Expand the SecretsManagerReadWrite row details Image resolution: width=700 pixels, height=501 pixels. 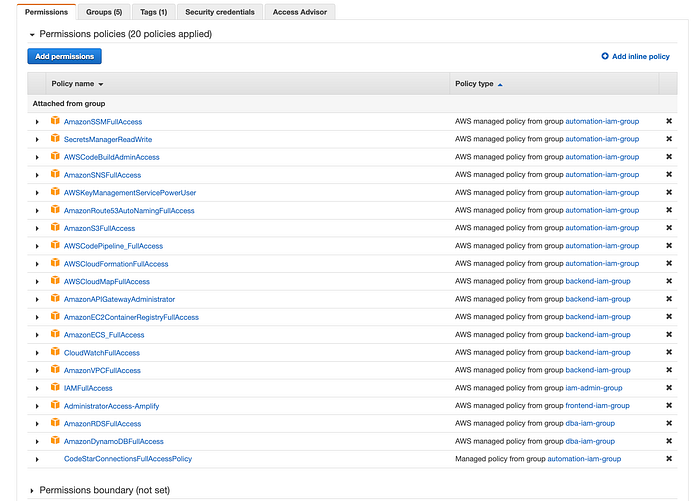tap(37, 139)
